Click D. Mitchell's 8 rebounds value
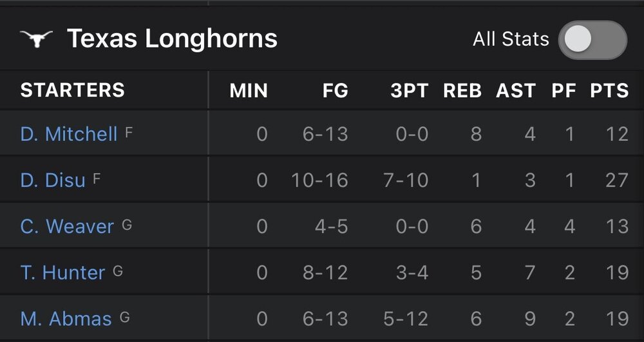 [x=475, y=134]
